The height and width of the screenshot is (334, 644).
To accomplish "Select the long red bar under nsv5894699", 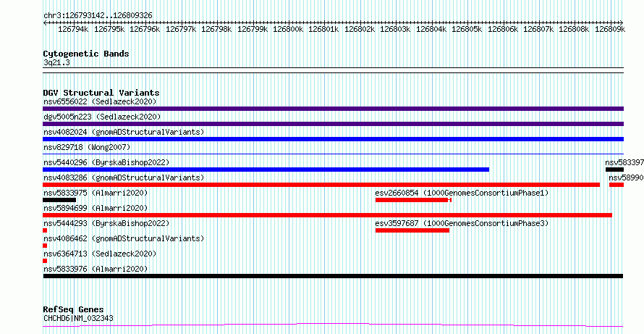I will tap(327, 215).
